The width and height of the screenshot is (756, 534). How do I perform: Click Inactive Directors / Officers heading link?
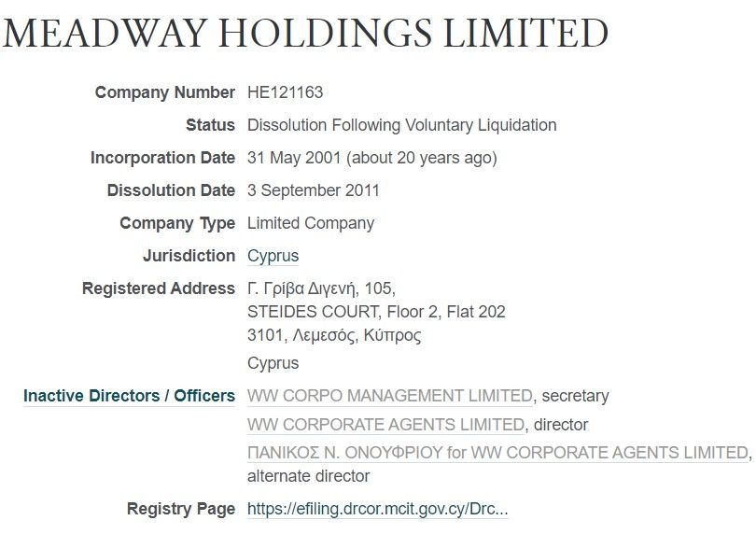[129, 396]
